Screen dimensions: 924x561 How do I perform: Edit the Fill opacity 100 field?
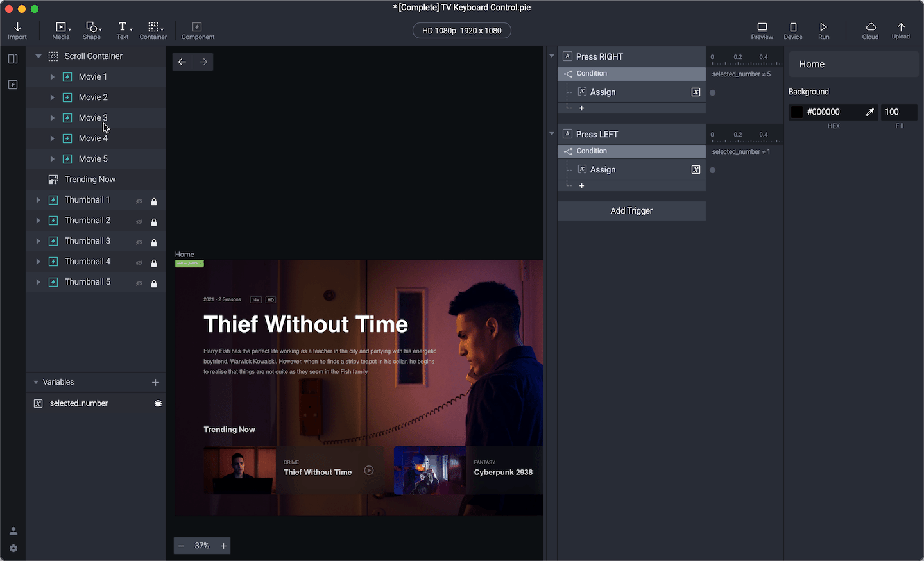point(899,112)
